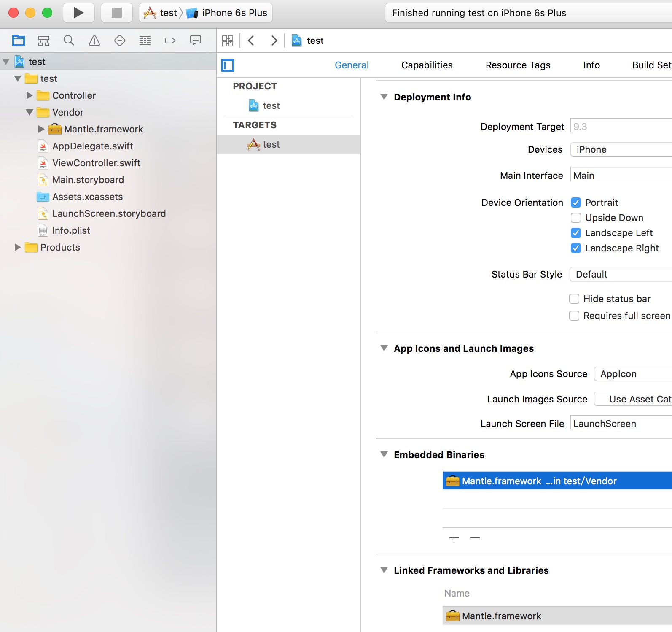The width and height of the screenshot is (672, 632).
Task: Collapse Linked Frameworks and Libraries section
Action: [384, 570]
